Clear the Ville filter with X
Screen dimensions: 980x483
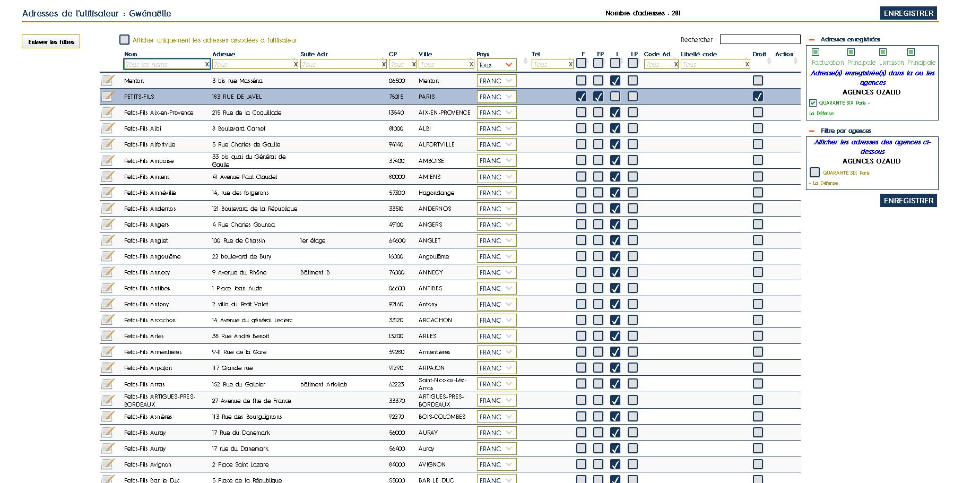pos(471,64)
